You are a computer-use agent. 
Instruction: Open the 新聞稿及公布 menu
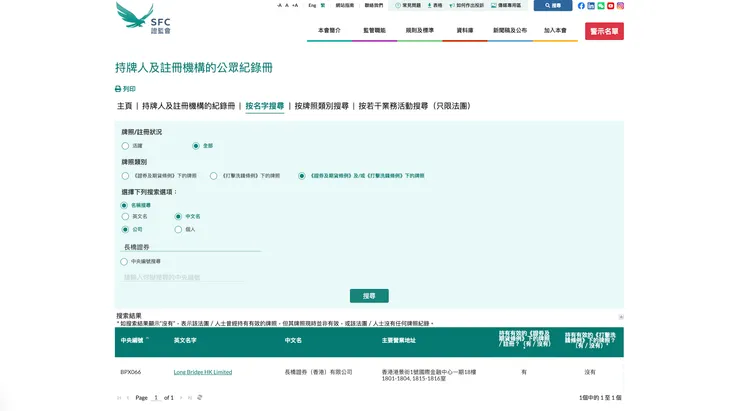coord(510,30)
